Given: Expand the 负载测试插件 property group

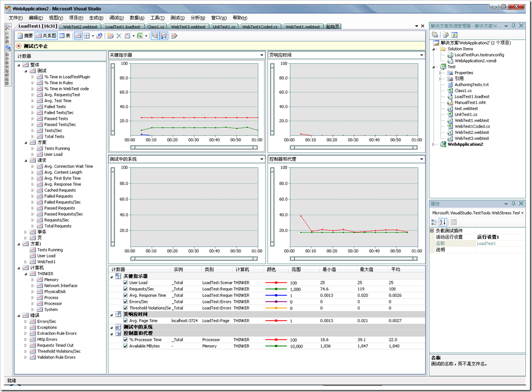Looking at the screenshot, I should pos(432,230).
